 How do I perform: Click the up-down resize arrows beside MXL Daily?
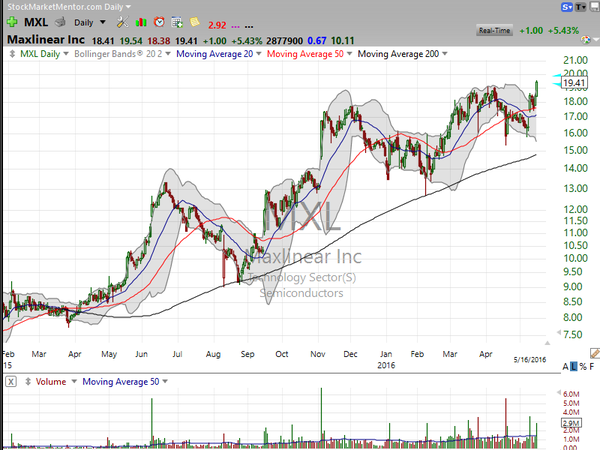click(12, 54)
